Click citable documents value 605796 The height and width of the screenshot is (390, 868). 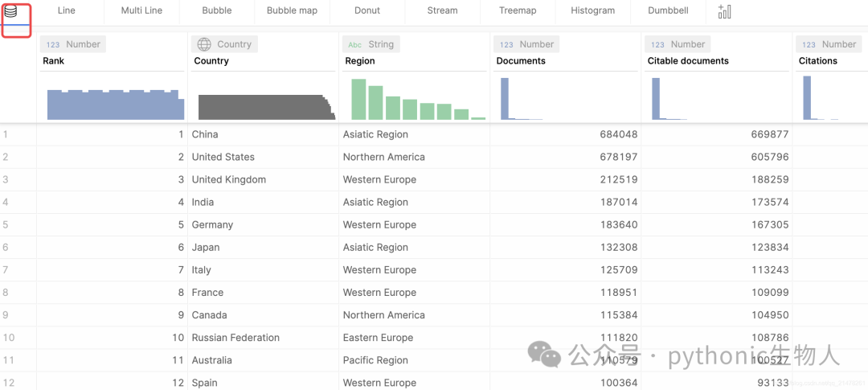click(769, 158)
